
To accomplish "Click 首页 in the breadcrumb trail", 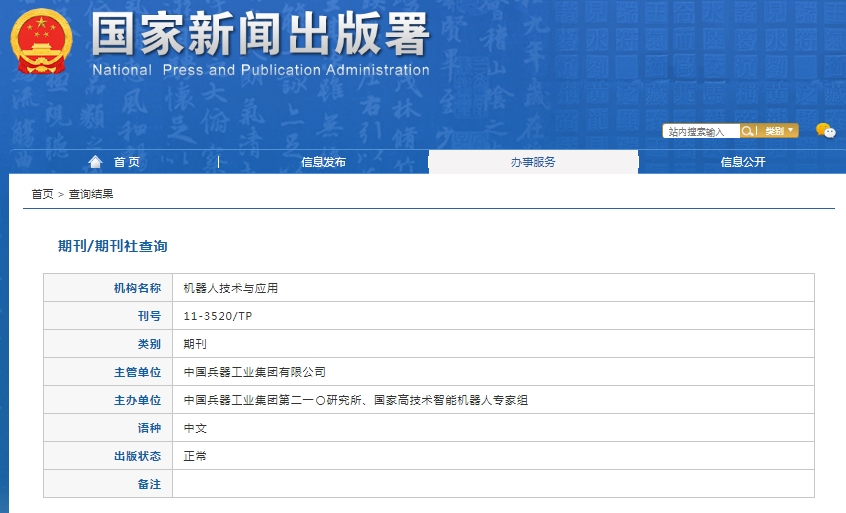I will tap(42, 194).
